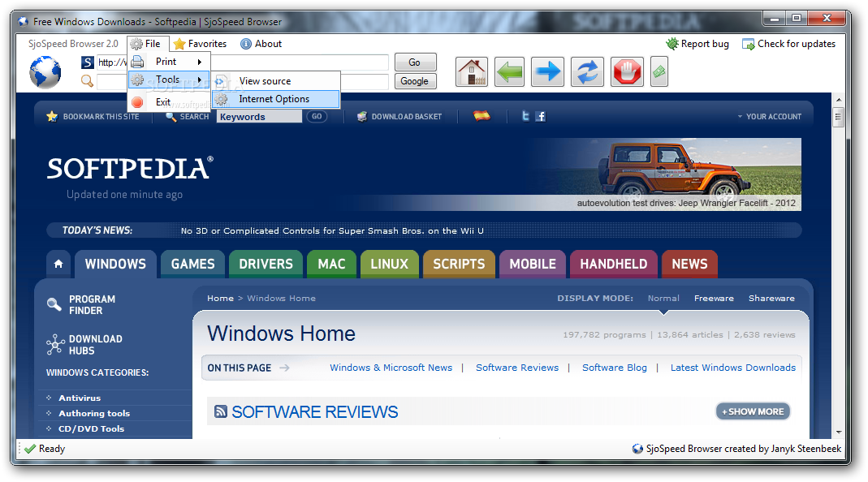Select View source option
This screenshot has width=868, height=482.
coord(276,81)
